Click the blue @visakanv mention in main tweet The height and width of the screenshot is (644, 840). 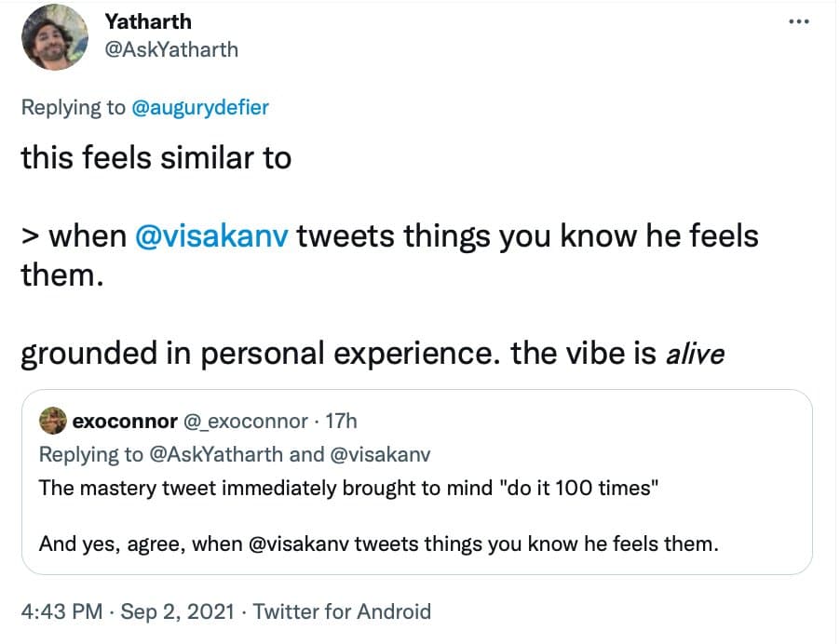click(215, 236)
